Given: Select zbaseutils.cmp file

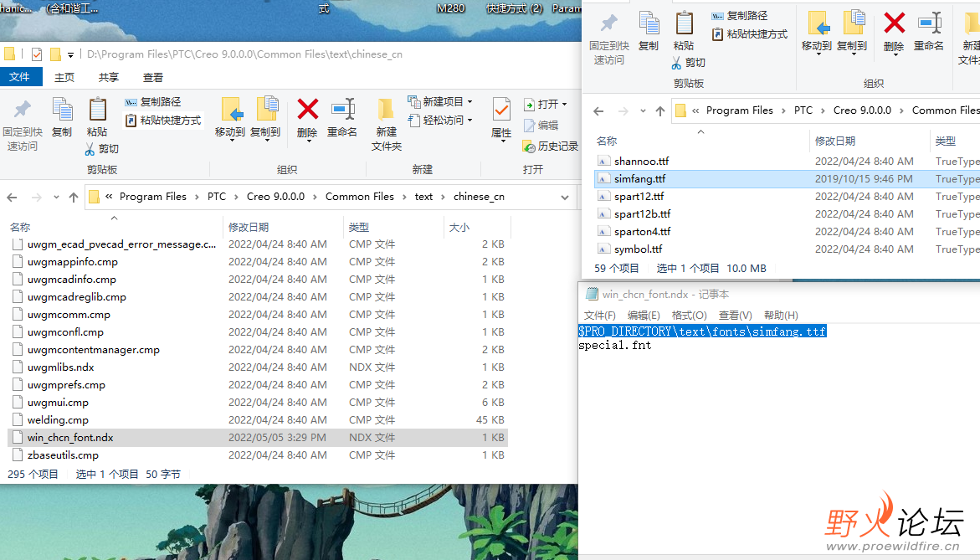Looking at the screenshot, I should [258, 455].
